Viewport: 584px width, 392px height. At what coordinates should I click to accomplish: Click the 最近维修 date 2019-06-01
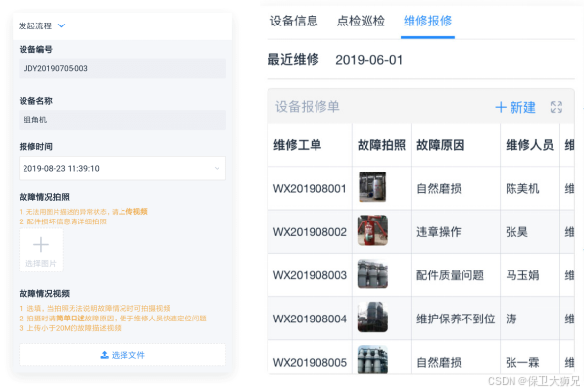368,60
